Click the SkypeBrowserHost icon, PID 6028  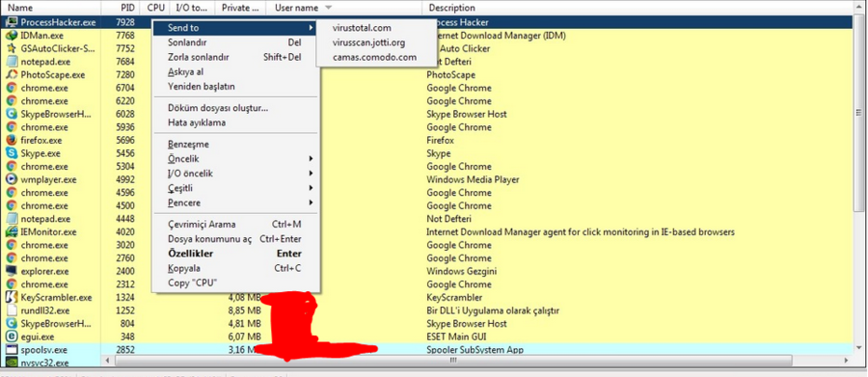pos(11,114)
